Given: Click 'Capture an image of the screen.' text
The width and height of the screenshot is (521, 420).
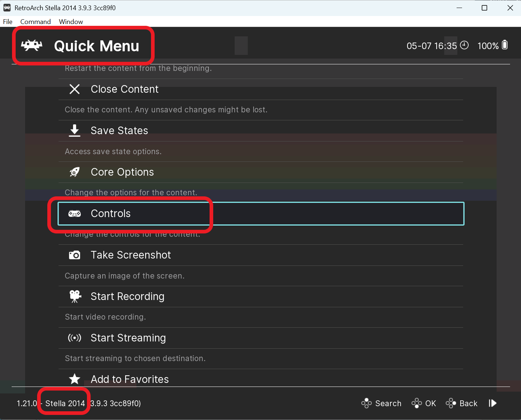Looking at the screenshot, I should point(124,276).
